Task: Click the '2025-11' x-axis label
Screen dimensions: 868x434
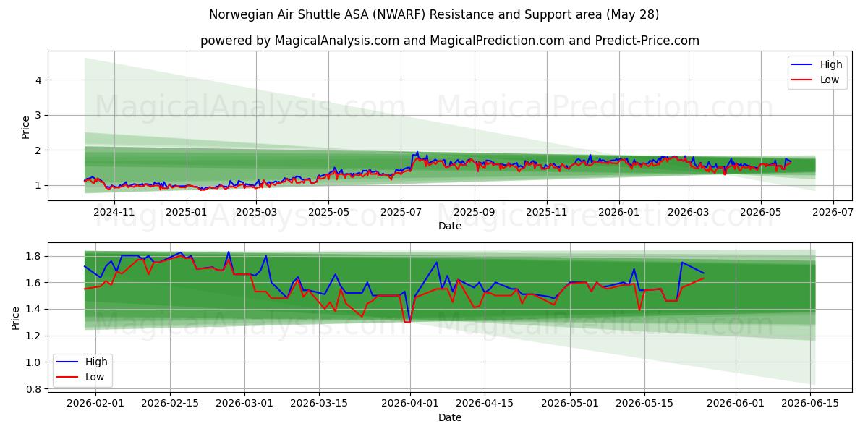Action: 547,213
